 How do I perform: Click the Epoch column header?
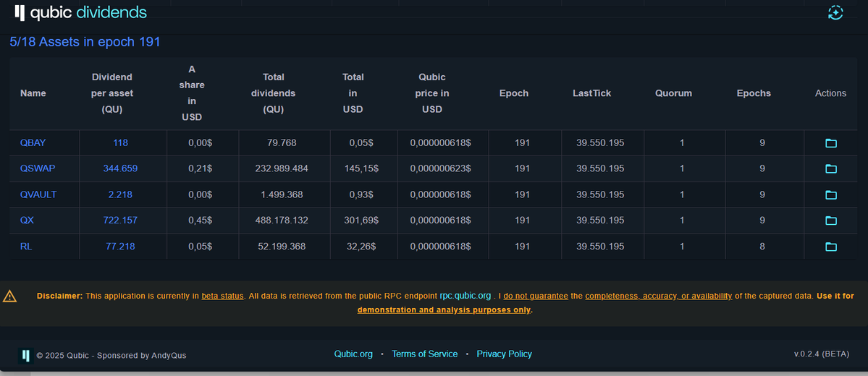coord(514,93)
